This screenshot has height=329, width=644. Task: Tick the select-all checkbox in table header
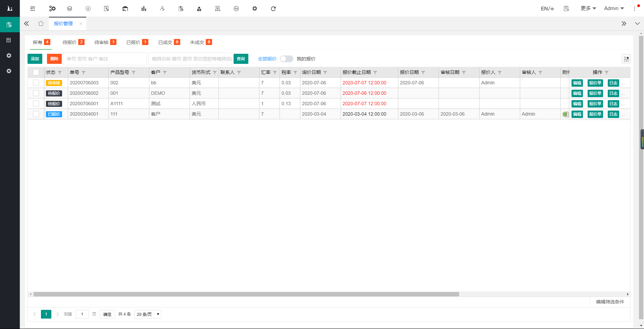[x=36, y=72]
